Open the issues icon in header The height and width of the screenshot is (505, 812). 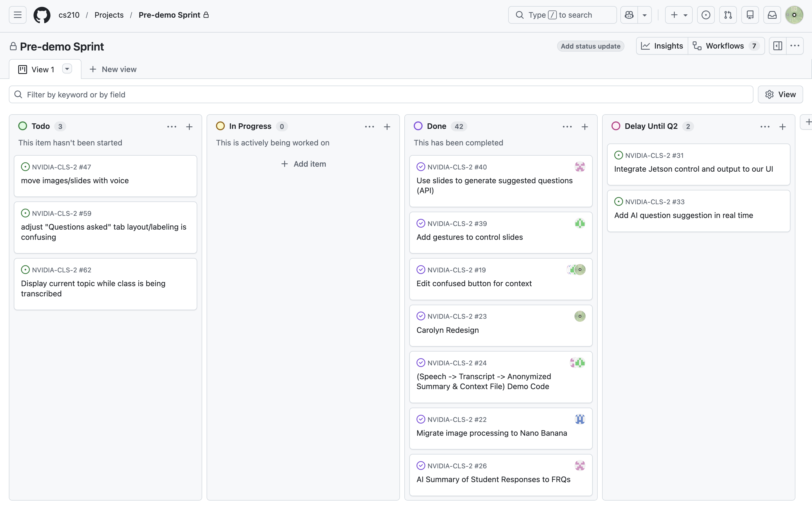coord(706,15)
